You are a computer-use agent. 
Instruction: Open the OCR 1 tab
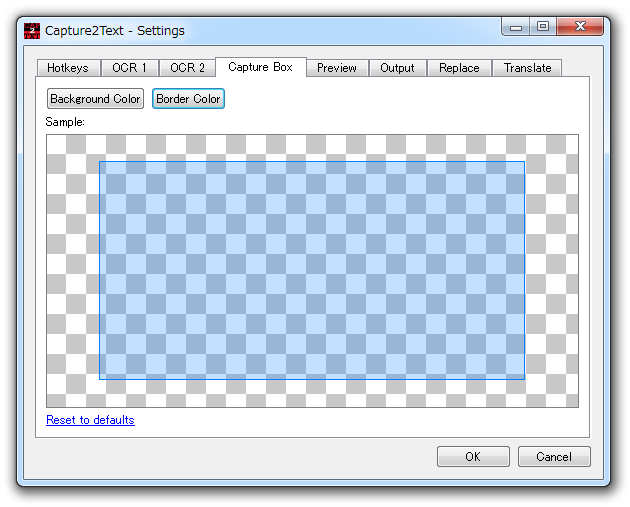[x=129, y=67]
